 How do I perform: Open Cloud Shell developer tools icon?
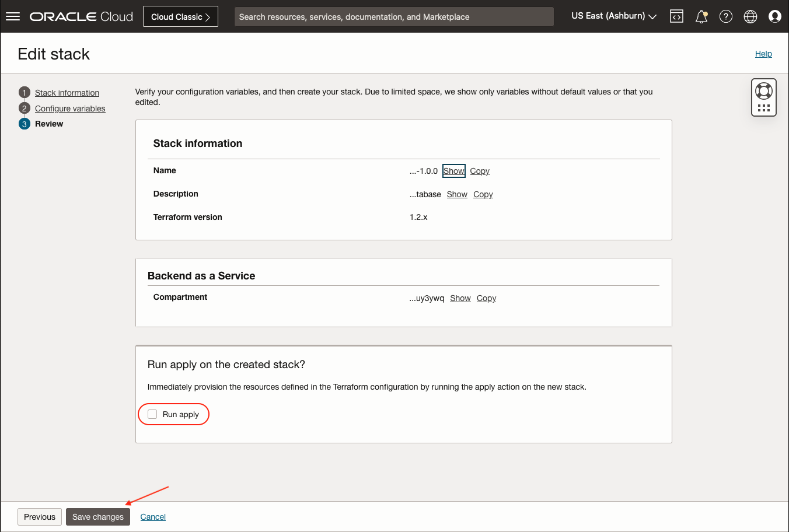tap(676, 16)
